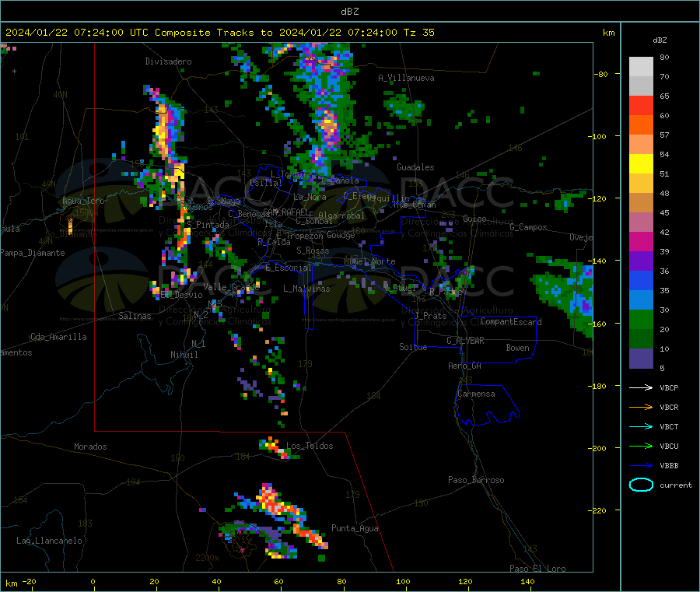The width and height of the screenshot is (700, 592).
Task: Click the Soitue place label
Action: [413, 347]
